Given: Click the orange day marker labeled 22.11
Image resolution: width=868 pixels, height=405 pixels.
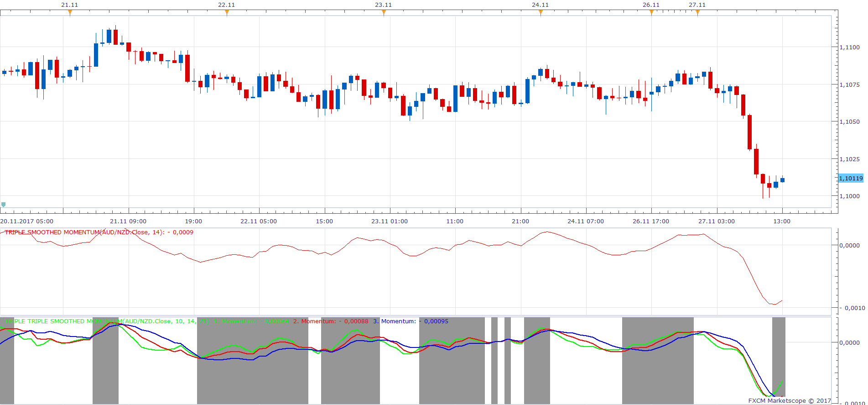Looking at the screenshot, I should tap(227, 12).
